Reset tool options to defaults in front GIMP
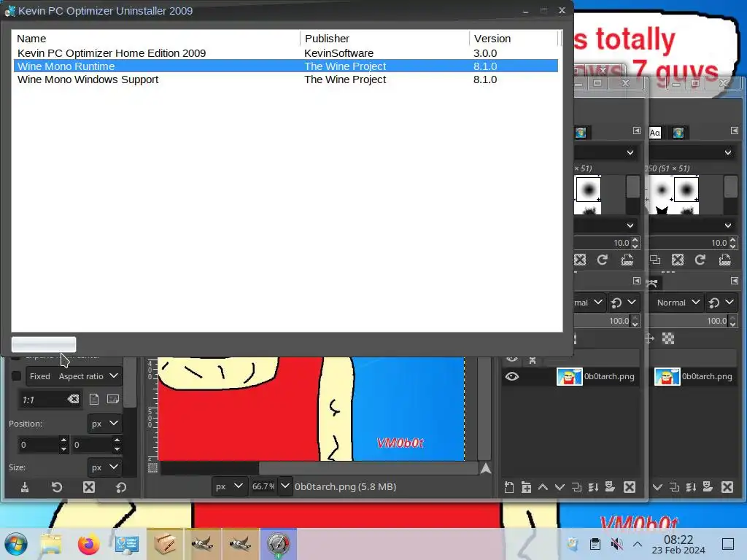Viewport: 747px width, 560px height. click(121, 487)
